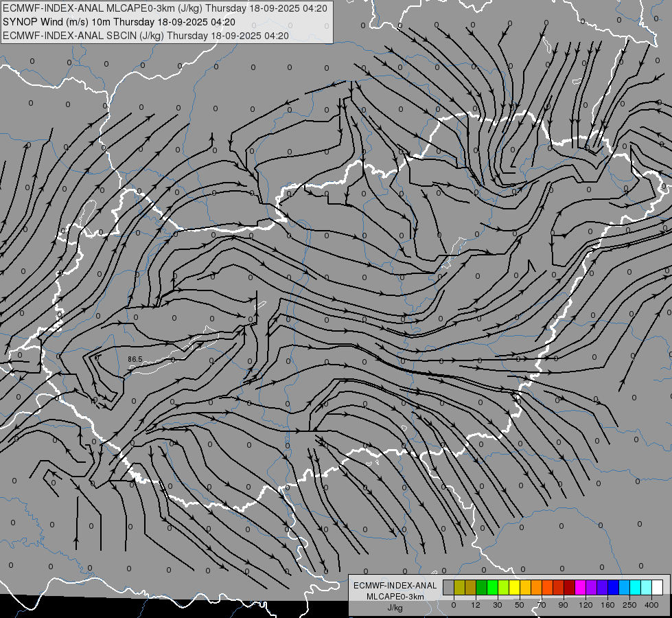Click the '160' legend scale value
Image resolution: width=672 pixels, height=618 pixels.
(607, 605)
